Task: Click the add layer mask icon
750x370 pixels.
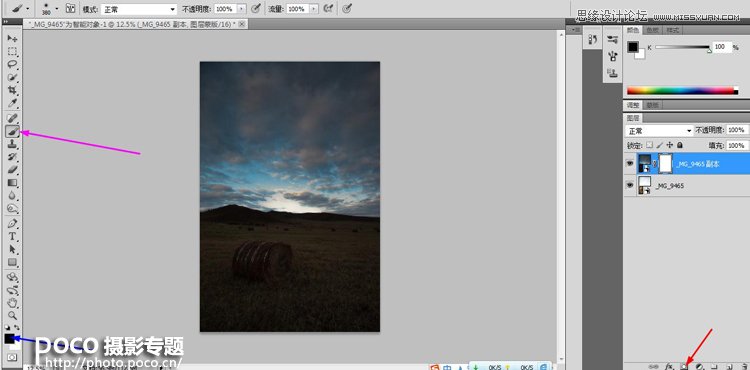Action: (684, 366)
